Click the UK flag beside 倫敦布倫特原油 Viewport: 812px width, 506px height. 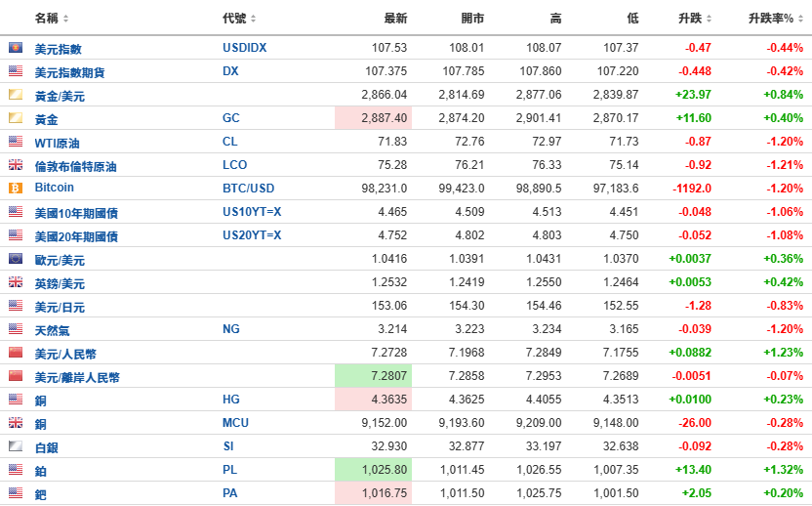click(x=16, y=165)
